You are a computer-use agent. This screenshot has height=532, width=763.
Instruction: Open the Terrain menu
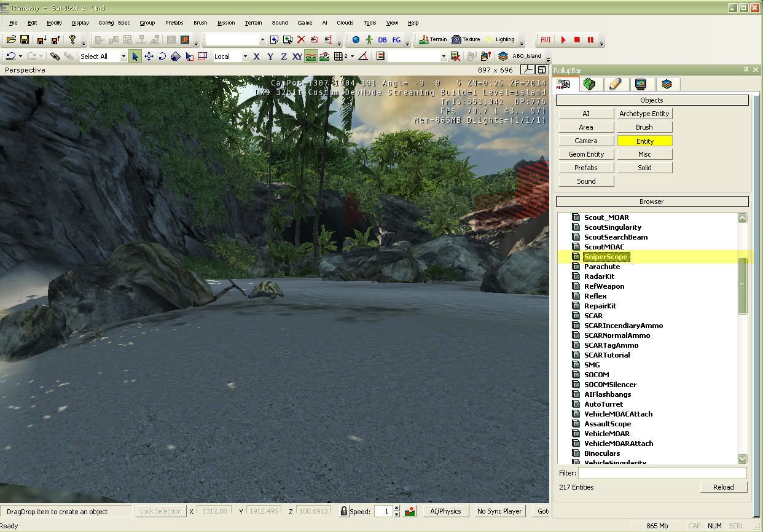pos(253,23)
